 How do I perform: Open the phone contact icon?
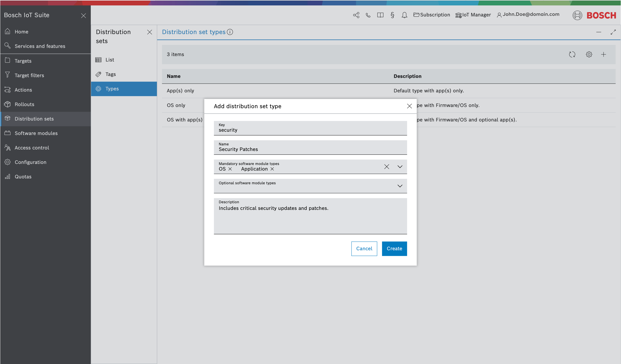368,15
